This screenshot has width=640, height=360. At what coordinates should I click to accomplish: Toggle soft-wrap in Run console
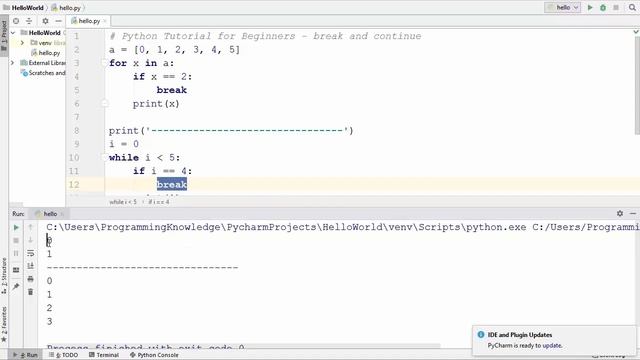pos(31,253)
